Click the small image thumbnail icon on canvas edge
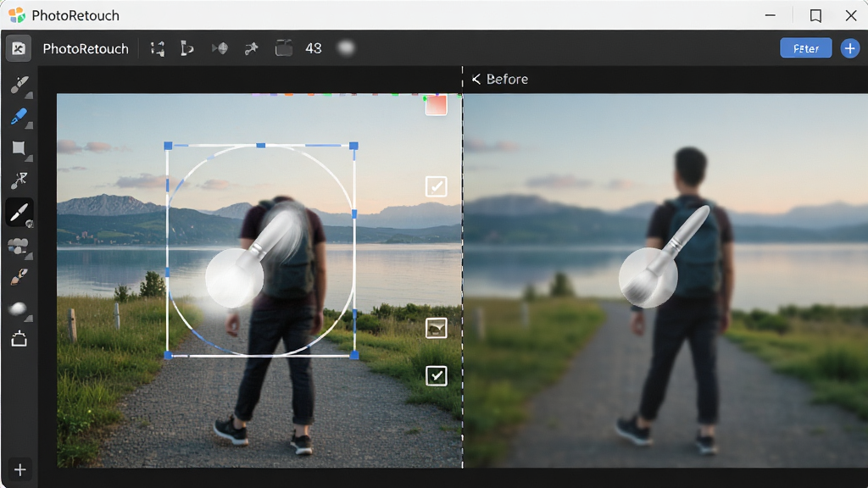The height and width of the screenshot is (488, 868). point(437,328)
